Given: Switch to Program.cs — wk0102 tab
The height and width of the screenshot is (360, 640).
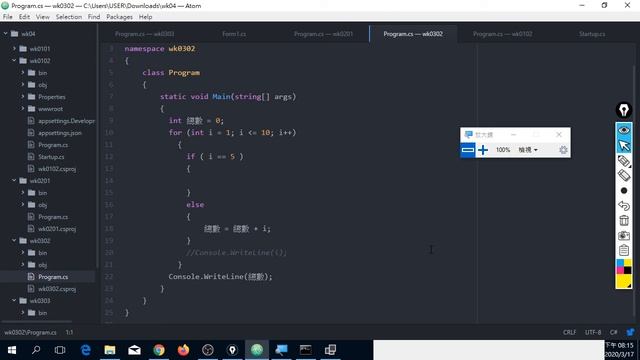Looking at the screenshot, I should pyautogui.click(x=502, y=34).
